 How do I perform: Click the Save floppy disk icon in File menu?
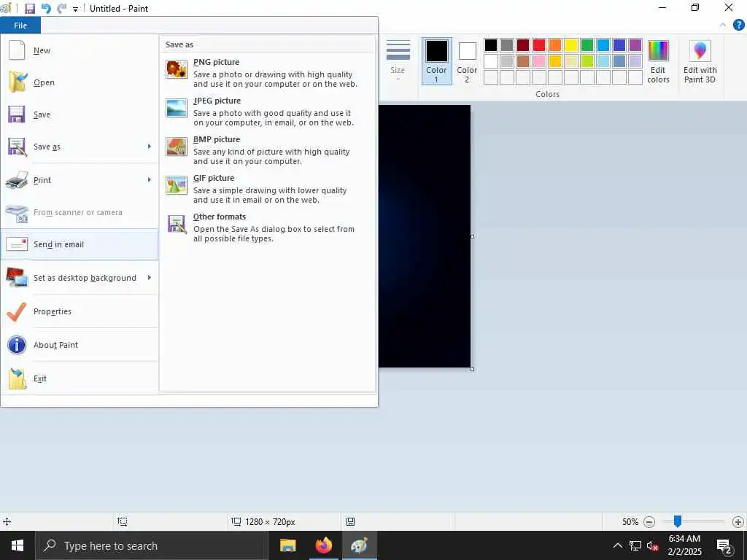[x=16, y=114]
